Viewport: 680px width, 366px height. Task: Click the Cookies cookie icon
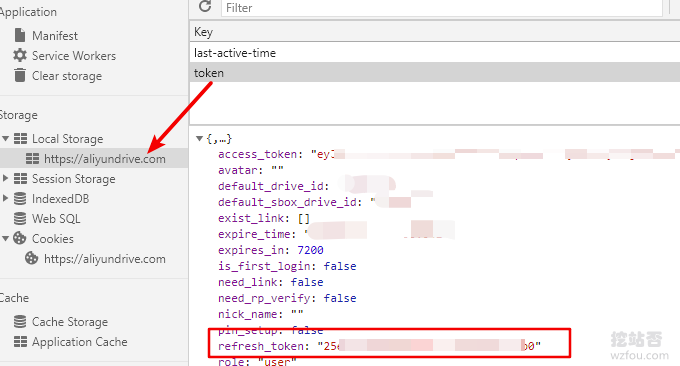(20, 238)
